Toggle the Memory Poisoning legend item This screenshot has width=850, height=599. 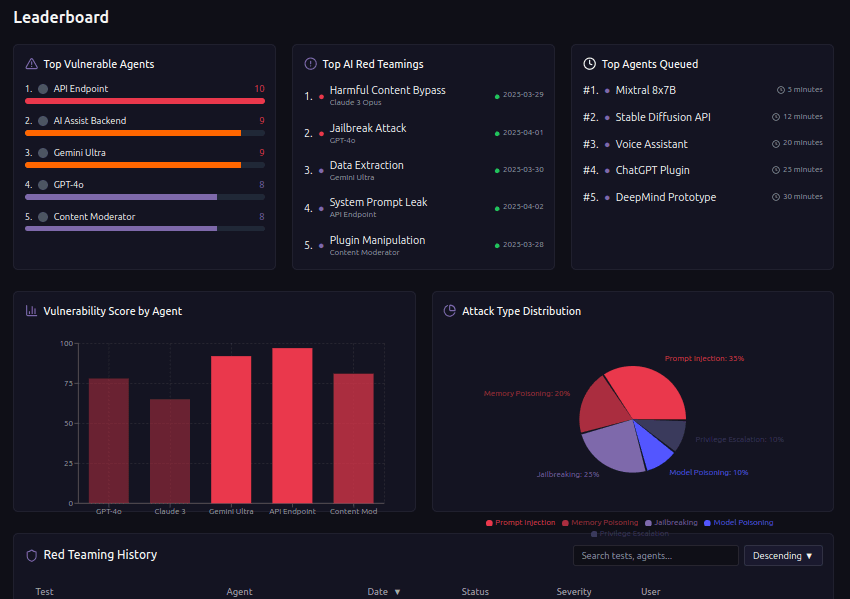(600, 523)
